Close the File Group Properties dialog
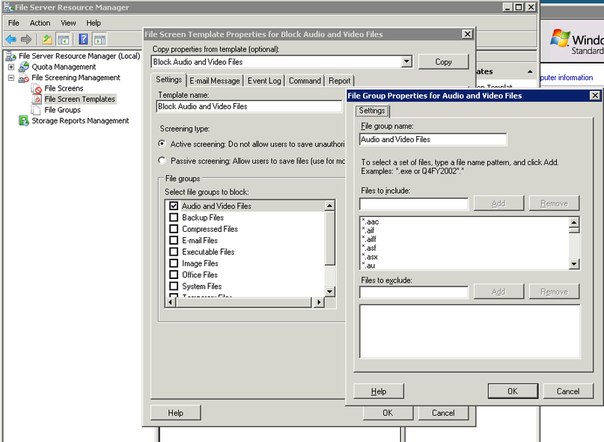This screenshot has width=604, height=442. pos(595,95)
